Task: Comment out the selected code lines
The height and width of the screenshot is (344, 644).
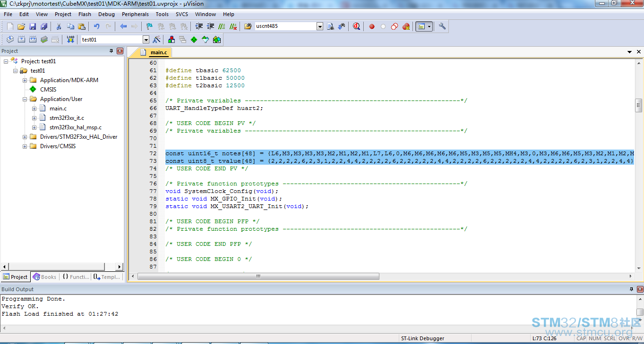Action: (222, 26)
